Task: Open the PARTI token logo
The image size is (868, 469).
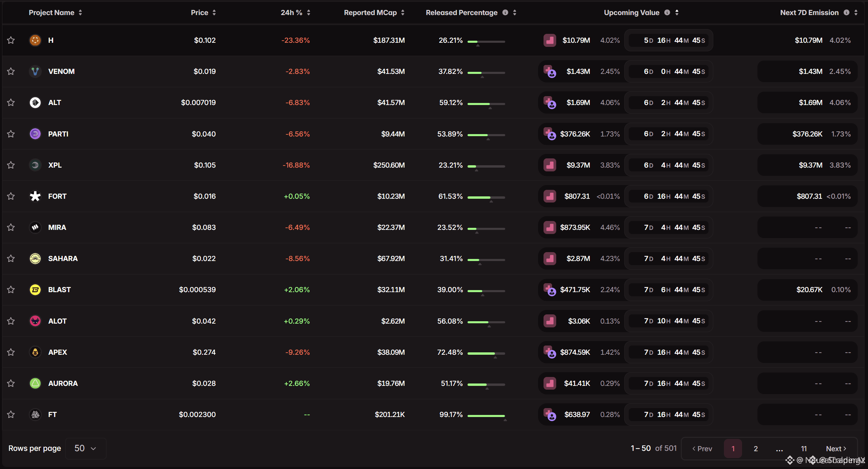Action: tap(35, 134)
